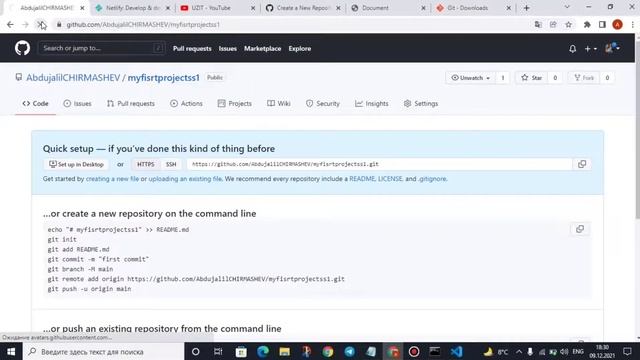This screenshot has width=640, height=360.
Task: Open a new browser tab
Action: tap(527, 8)
